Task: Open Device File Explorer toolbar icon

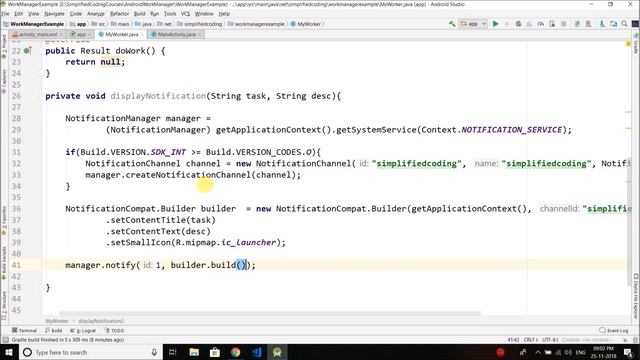Action: coord(613,24)
